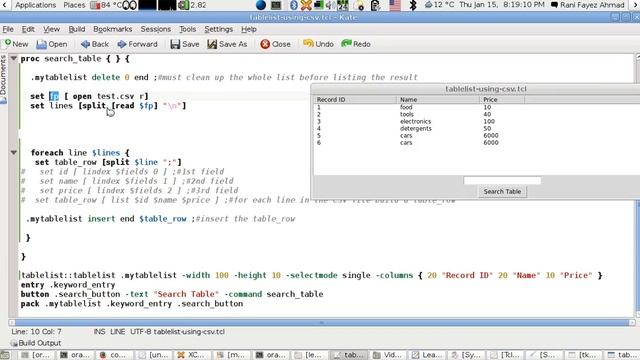The width and height of the screenshot is (640, 360).
Task: Click the Price column header
Action: [502, 99]
